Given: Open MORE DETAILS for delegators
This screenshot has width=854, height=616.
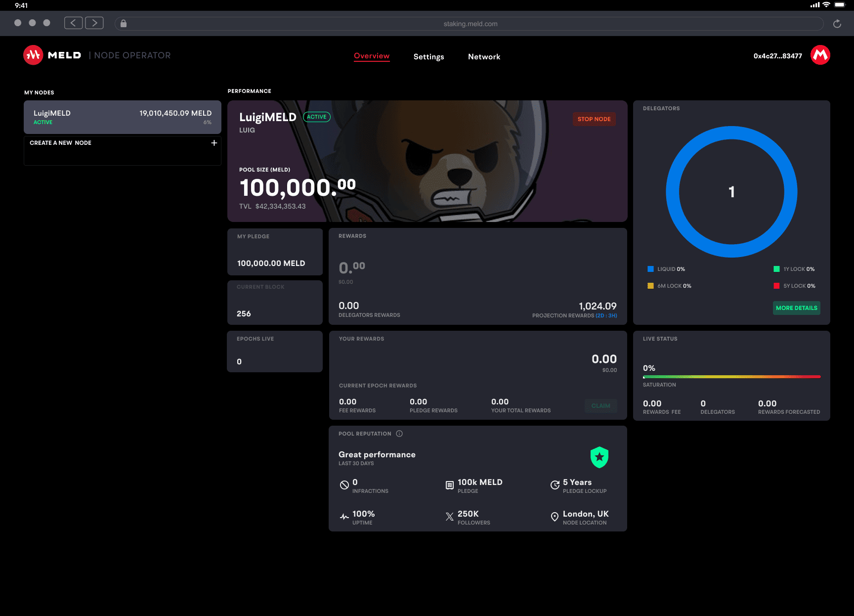Looking at the screenshot, I should [x=796, y=308].
